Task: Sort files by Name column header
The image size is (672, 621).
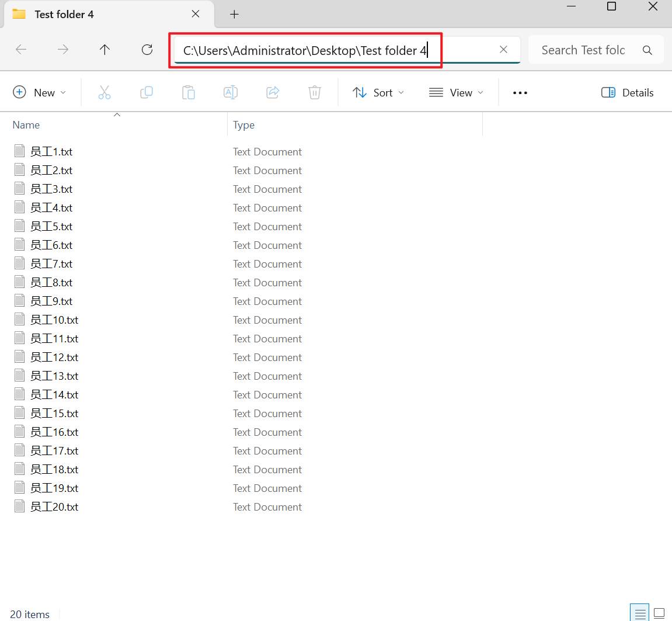Action: click(x=26, y=125)
